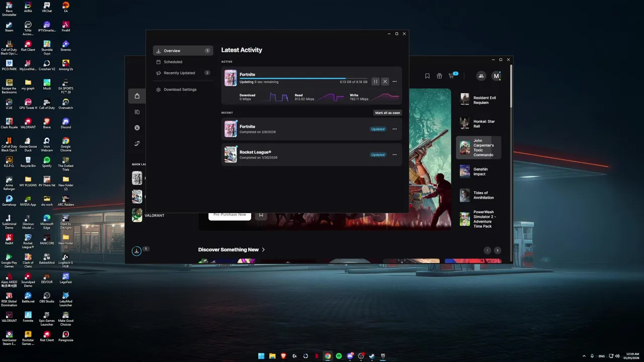The image size is (644, 362).
Task: Select Tides of Annihilation in store list
Action: 479,195
